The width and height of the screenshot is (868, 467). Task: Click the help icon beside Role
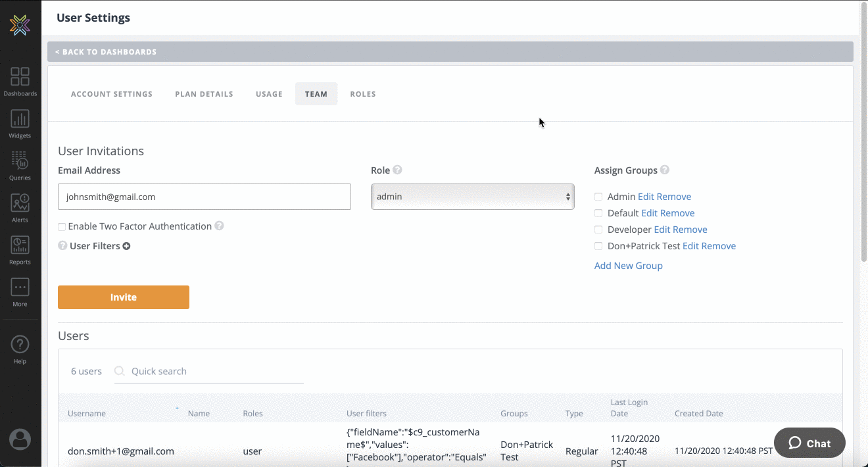(x=397, y=170)
